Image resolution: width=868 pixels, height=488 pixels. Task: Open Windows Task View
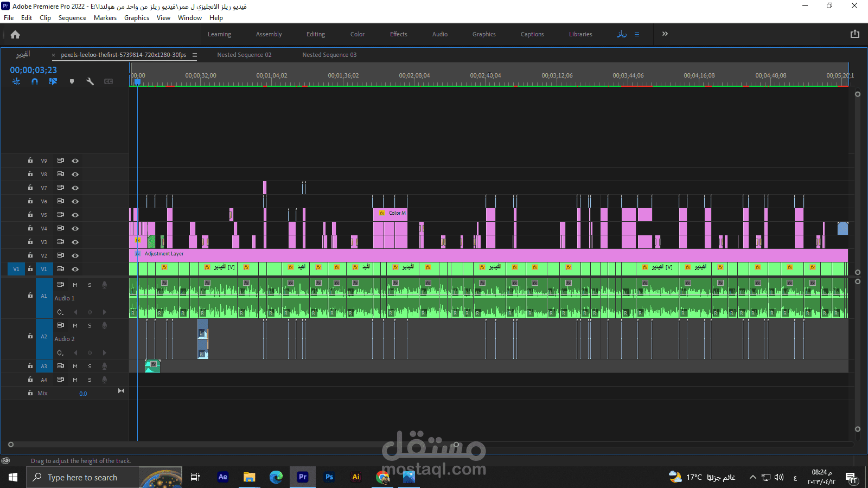pos(195,477)
